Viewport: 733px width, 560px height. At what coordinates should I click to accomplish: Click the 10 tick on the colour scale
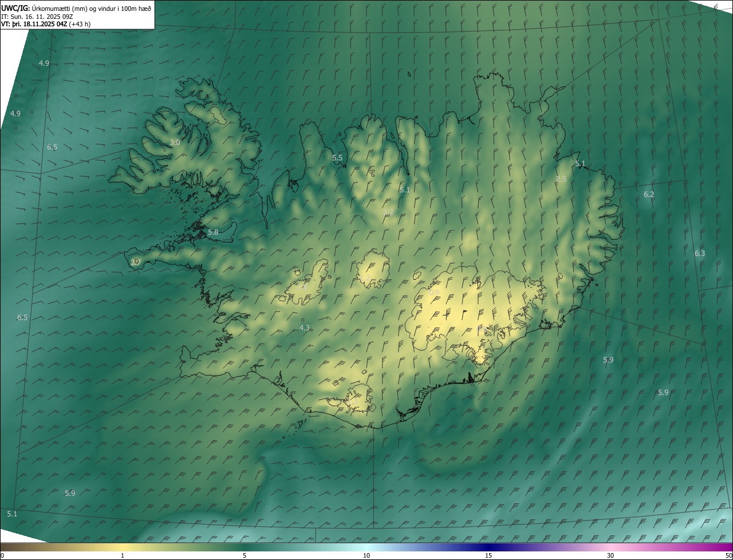pos(366,556)
